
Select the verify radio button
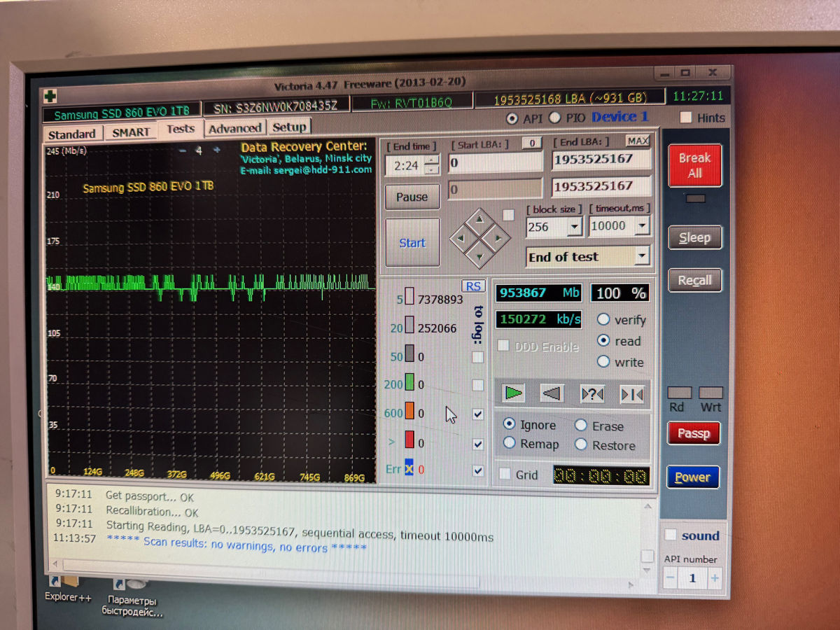[603, 320]
